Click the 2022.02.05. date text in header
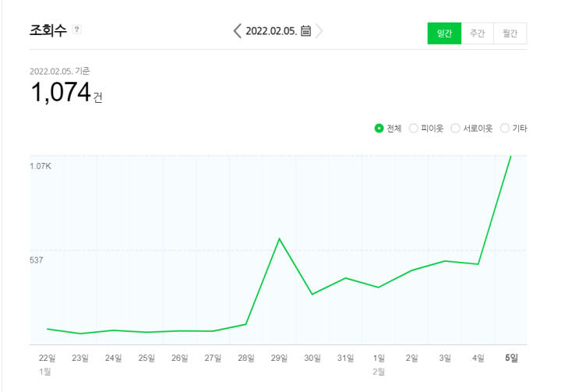The width and height of the screenshot is (579, 392). pos(271,31)
